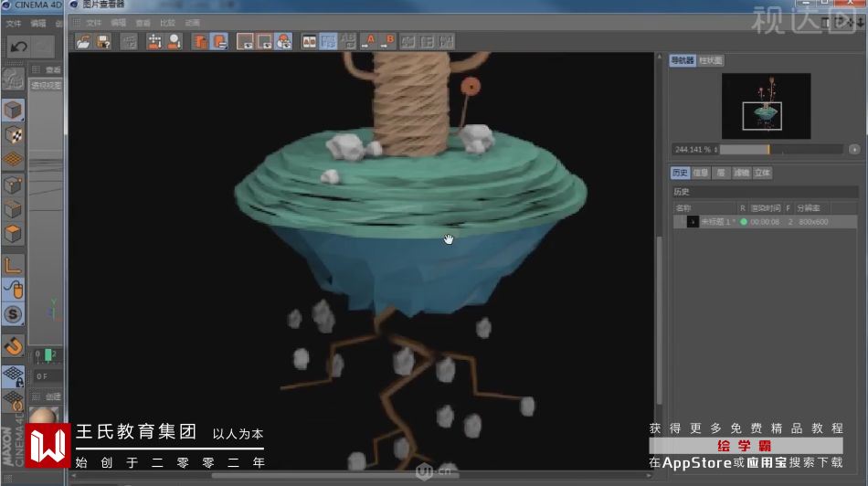Click the undo arrow in Cinema 4D
Viewport: 868px width, 486px height.
click(18, 48)
